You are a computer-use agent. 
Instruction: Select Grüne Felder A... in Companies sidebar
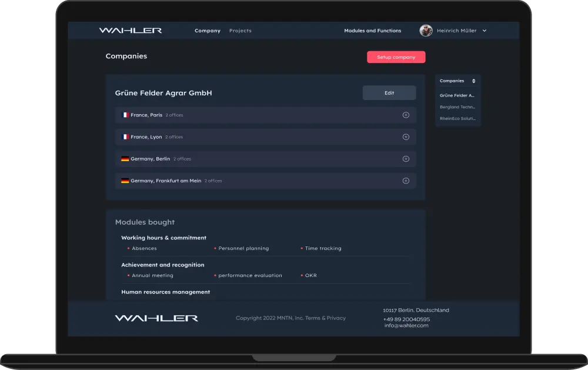pyautogui.click(x=457, y=95)
